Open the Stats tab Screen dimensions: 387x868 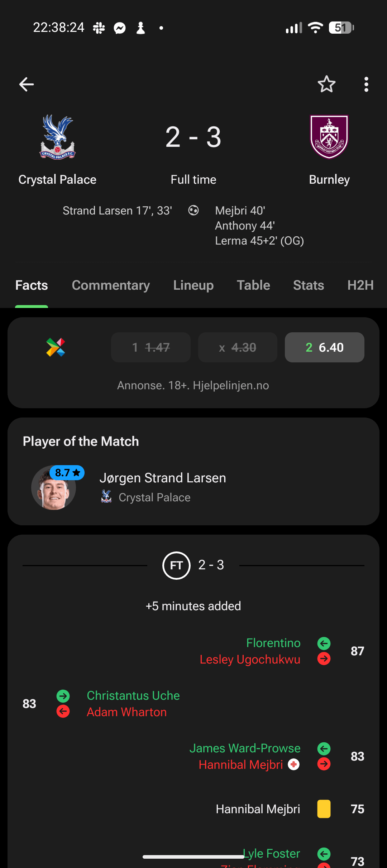click(308, 285)
